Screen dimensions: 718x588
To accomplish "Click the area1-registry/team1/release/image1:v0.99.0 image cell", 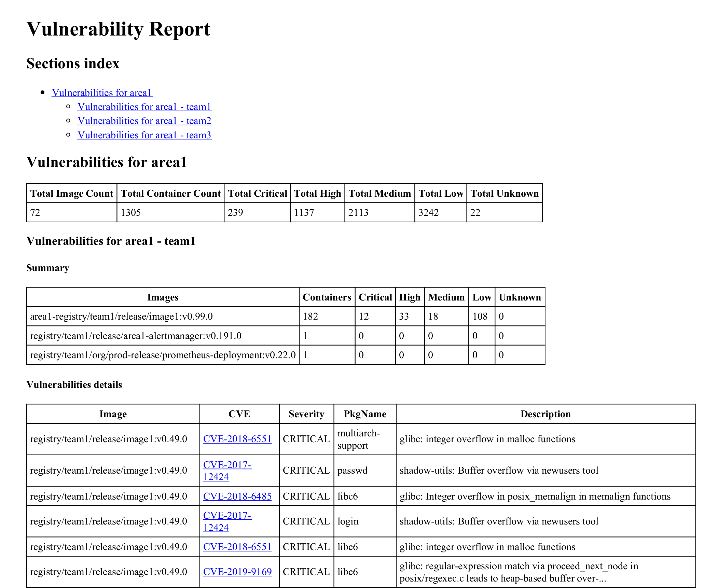I will click(x=121, y=316).
